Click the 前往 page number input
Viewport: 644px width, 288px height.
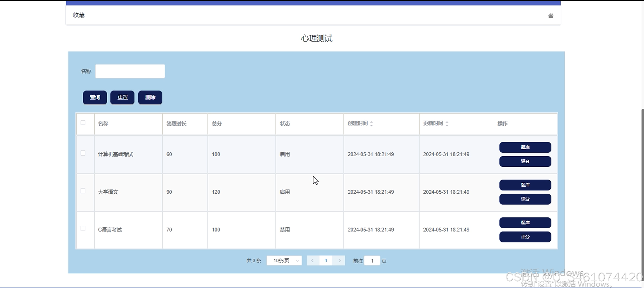372,261
